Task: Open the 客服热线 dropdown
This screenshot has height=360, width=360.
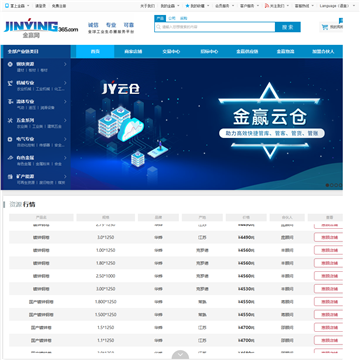Action: pyautogui.click(x=304, y=6)
